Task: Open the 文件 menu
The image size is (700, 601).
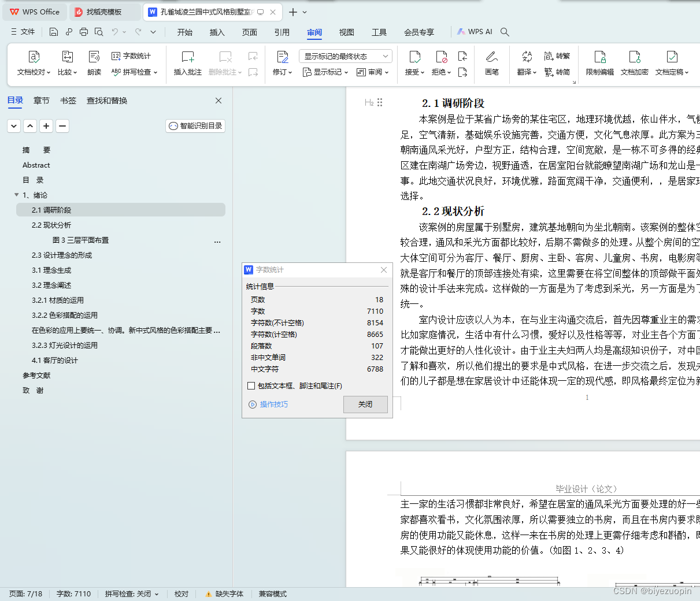Action: (x=23, y=32)
